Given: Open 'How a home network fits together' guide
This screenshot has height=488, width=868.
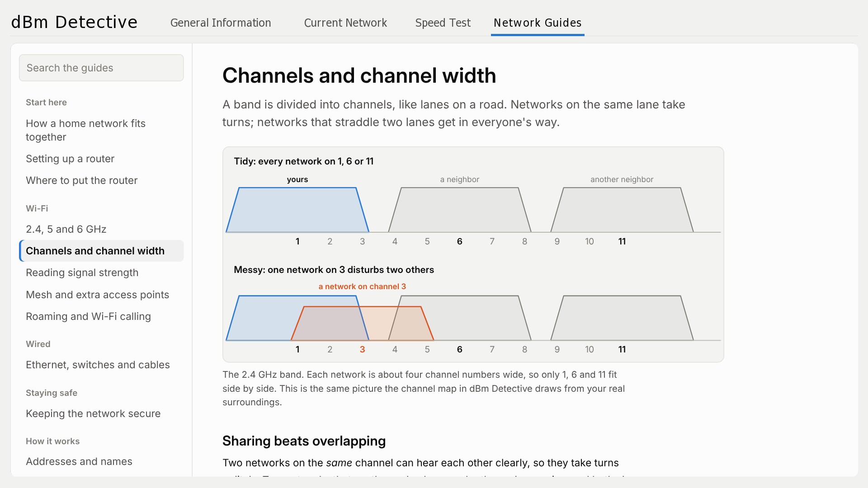Looking at the screenshot, I should [101, 130].
